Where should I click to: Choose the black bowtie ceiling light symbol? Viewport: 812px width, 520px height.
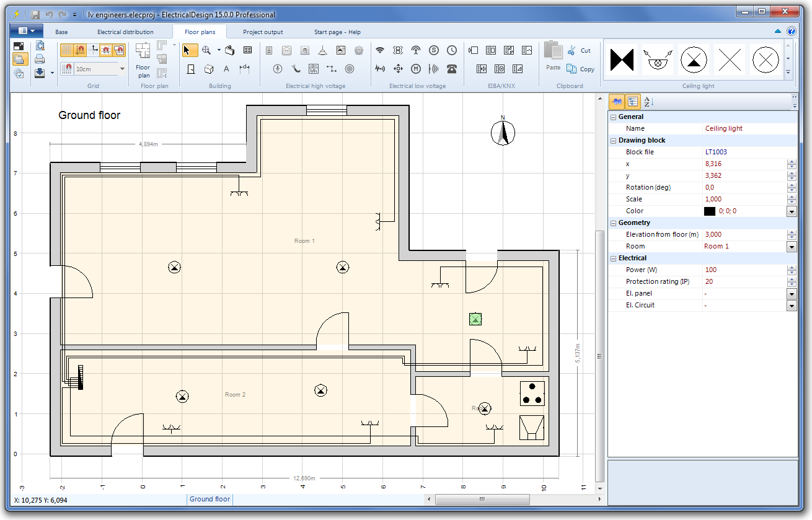pos(621,59)
